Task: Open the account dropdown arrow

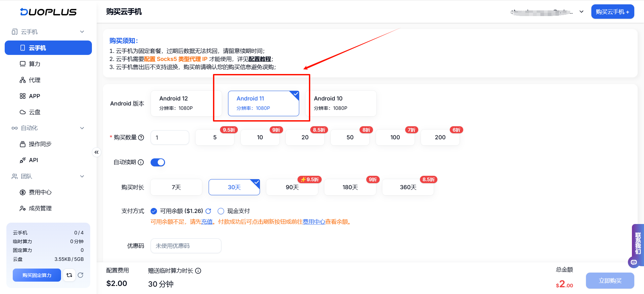Action: click(582, 12)
